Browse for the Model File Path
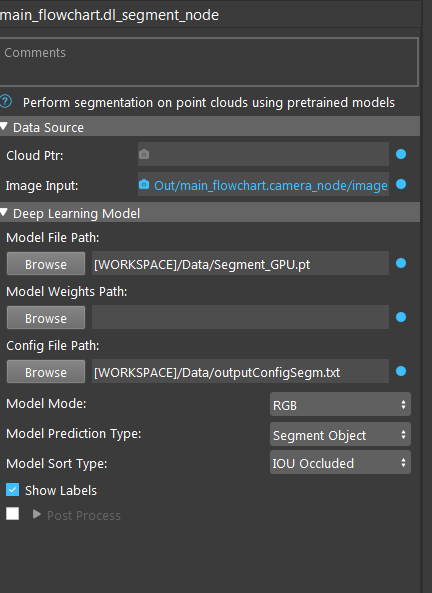This screenshot has height=593, width=432. click(46, 264)
